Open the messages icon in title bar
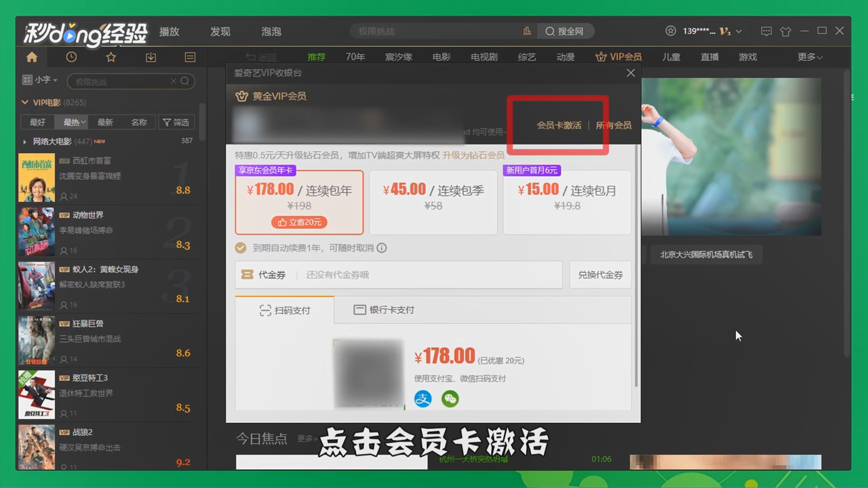 766,31
